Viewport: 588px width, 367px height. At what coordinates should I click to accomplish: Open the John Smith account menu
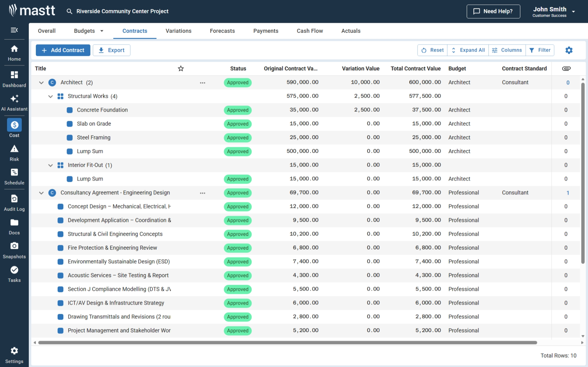coord(552,11)
